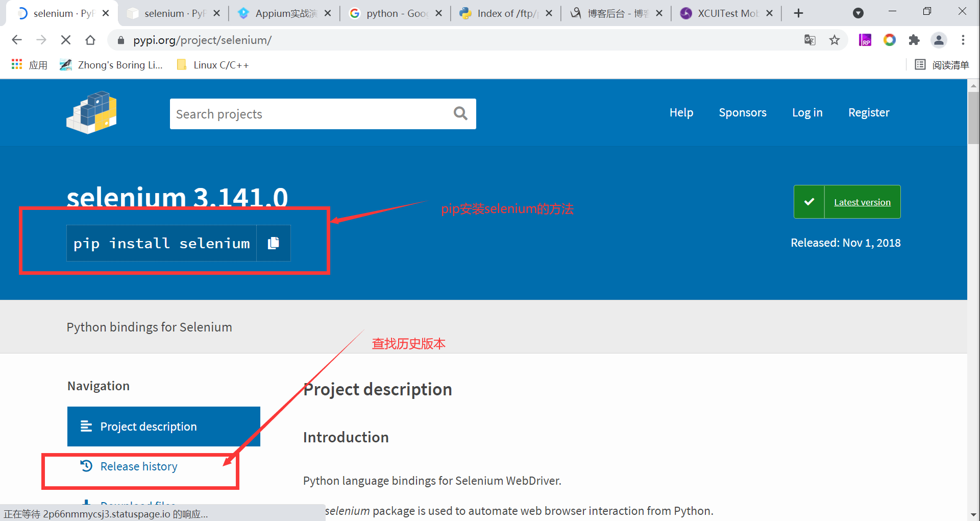Click the Log in link
This screenshot has width=980, height=521.
click(807, 112)
